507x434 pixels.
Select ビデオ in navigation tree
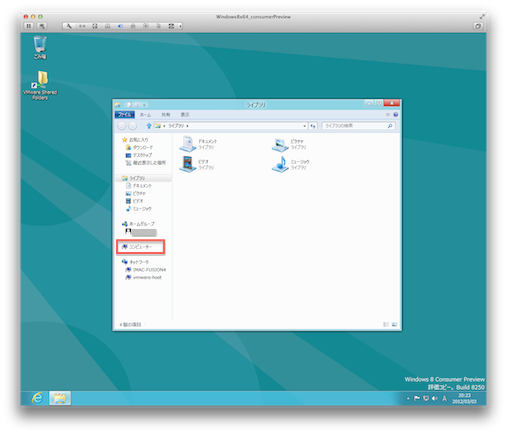pos(134,201)
